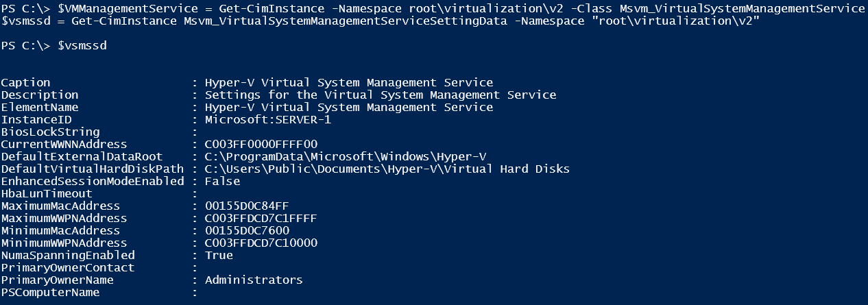Click the MaximumWWPNAddress value C003FFDCD7C1FFFF
Image resolution: width=868 pixels, height=305 pixels.
[x=261, y=219]
